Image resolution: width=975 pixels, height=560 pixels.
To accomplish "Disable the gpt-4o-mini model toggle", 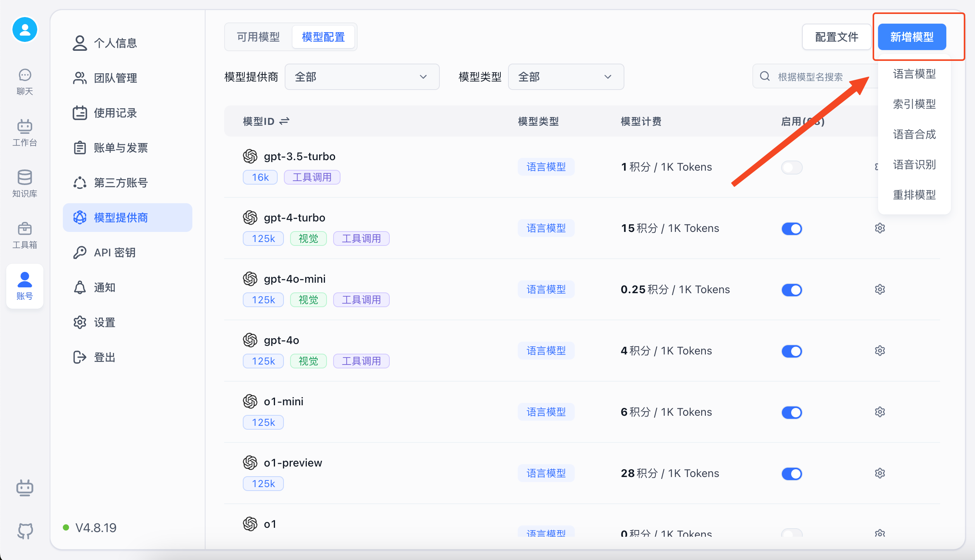I will 792,290.
